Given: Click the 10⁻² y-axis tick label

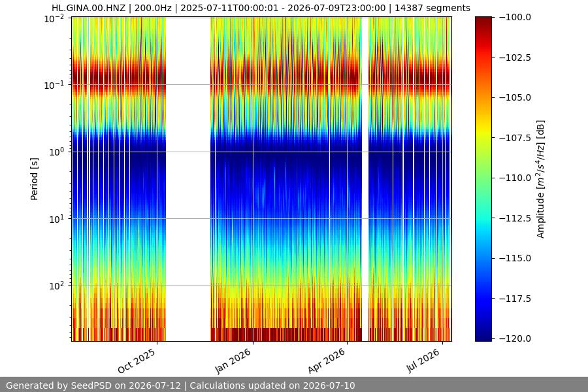Looking at the screenshot, I should click(x=54, y=18).
